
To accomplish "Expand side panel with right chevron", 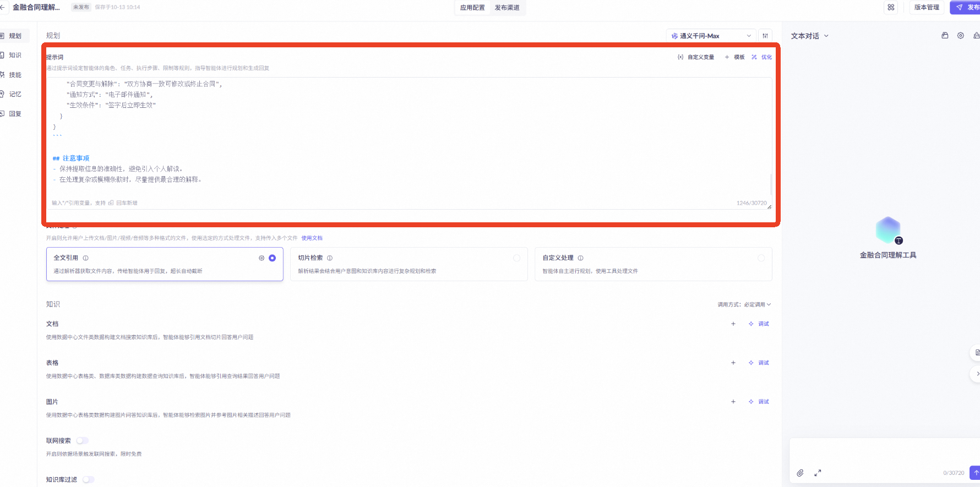I will pyautogui.click(x=976, y=374).
